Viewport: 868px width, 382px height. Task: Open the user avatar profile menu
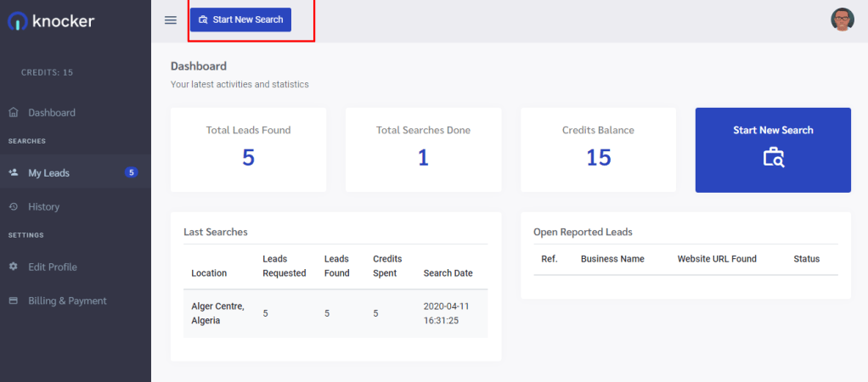click(x=842, y=20)
